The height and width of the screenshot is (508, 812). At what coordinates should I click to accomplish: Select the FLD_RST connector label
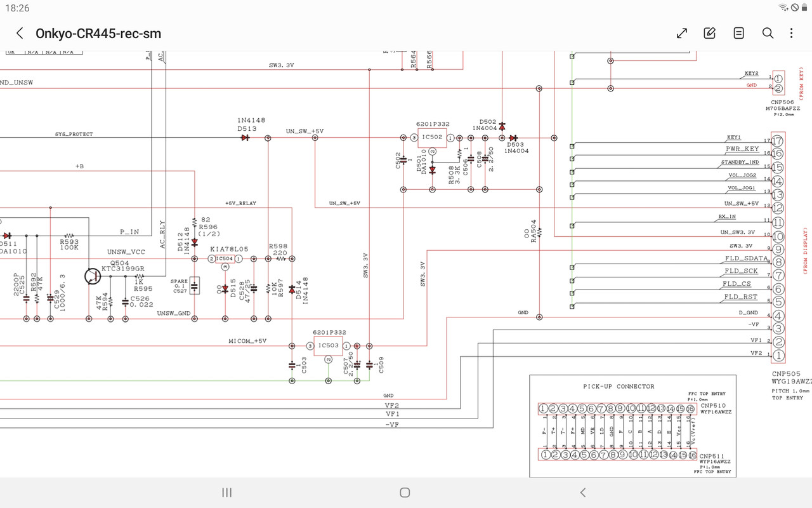click(x=741, y=297)
